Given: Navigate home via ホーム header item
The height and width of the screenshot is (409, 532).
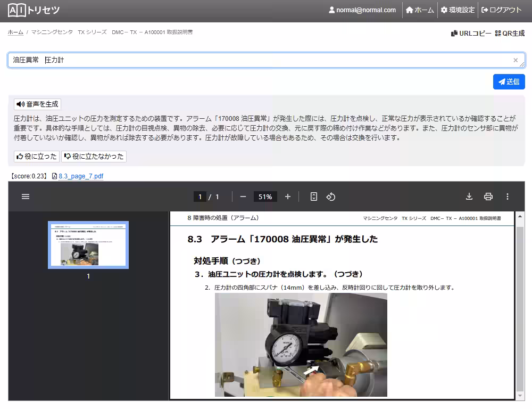Looking at the screenshot, I should click(x=420, y=10).
